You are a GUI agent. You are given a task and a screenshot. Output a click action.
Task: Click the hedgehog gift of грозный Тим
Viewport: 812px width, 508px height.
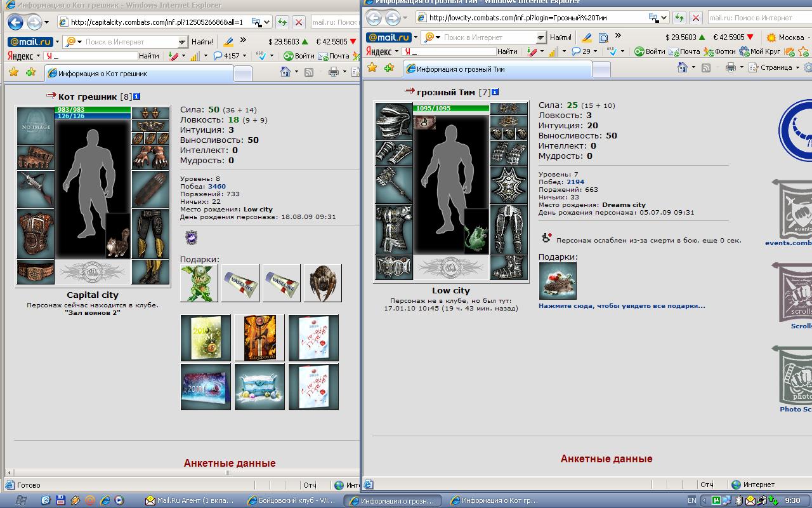click(558, 281)
